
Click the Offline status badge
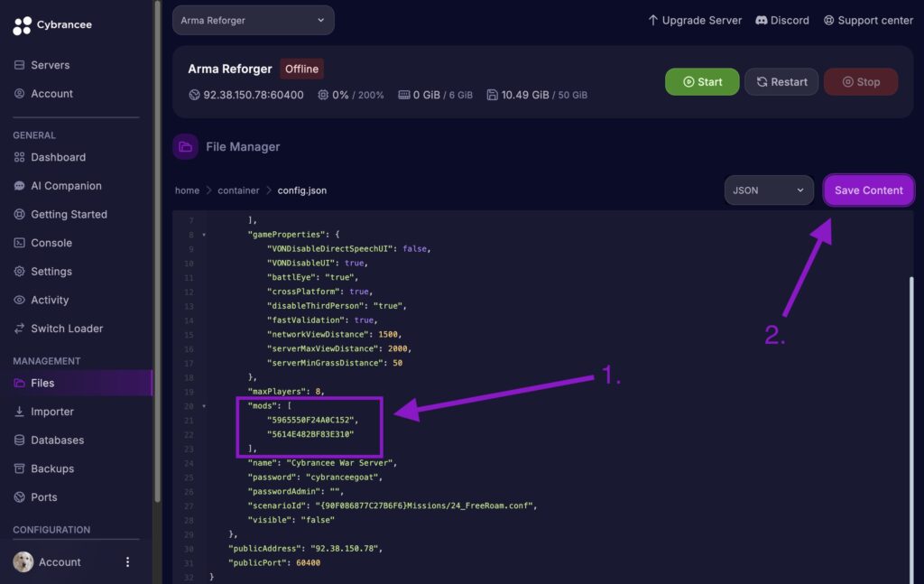coord(301,69)
